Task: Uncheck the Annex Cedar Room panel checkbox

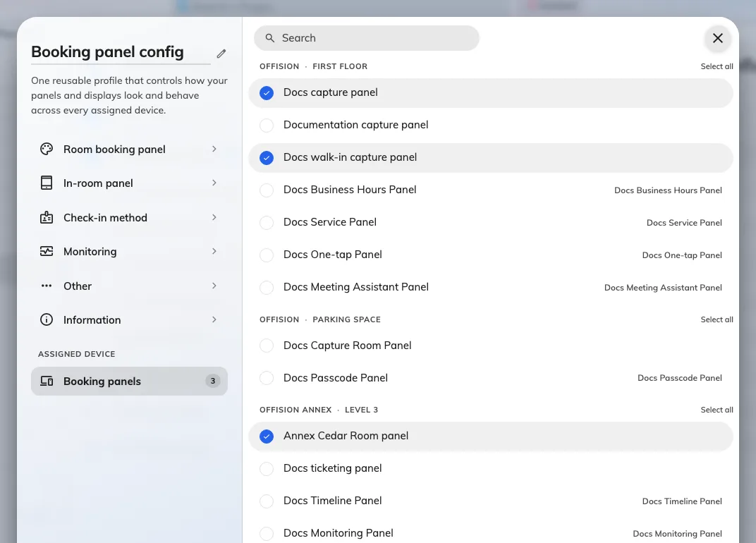Action: point(267,436)
